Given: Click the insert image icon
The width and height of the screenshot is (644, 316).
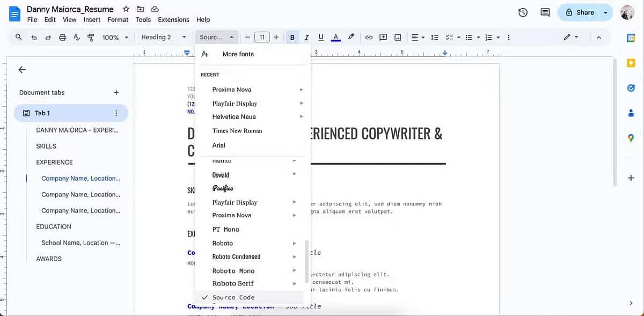Looking at the screenshot, I should click(398, 38).
